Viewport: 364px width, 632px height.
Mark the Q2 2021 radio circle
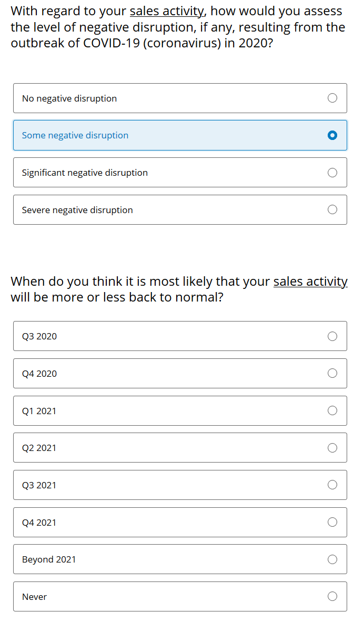pyautogui.click(x=332, y=448)
